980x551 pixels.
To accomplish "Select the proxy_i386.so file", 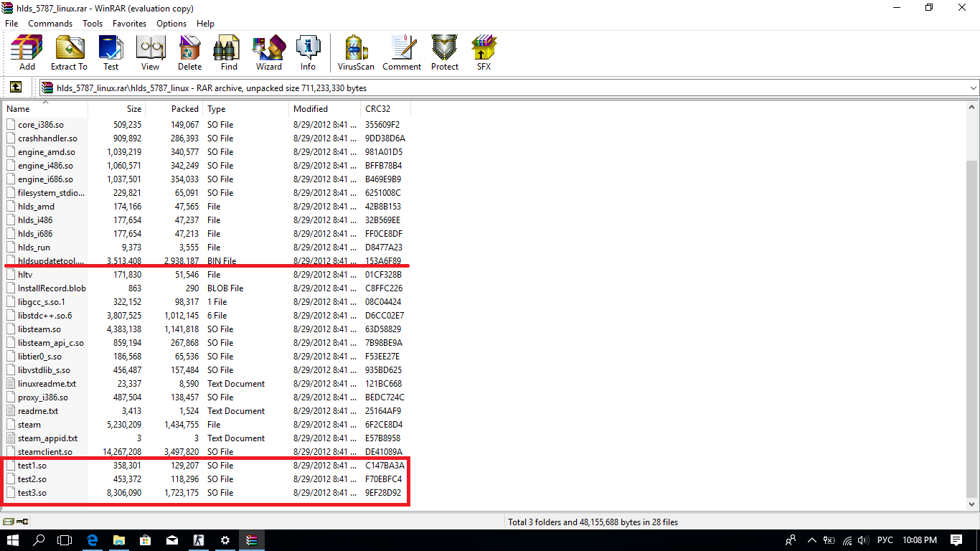I will click(43, 397).
